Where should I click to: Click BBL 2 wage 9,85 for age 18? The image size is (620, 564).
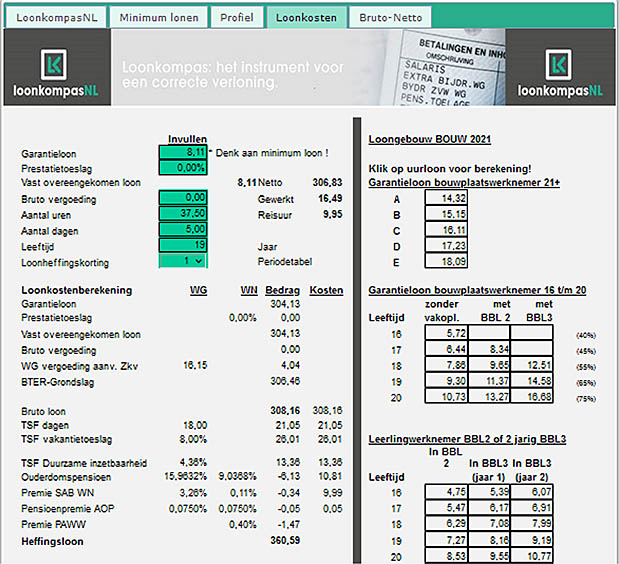point(490,364)
